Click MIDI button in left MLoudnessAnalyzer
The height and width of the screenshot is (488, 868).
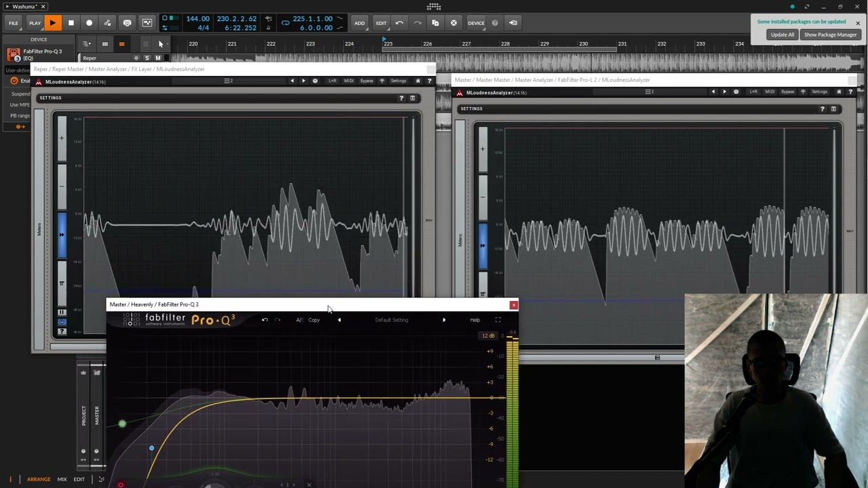349,81
